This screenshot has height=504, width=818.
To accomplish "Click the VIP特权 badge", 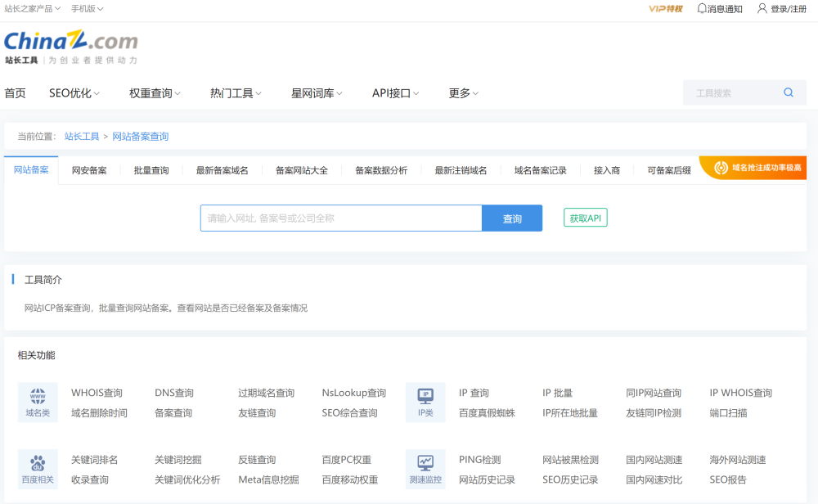I will [x=665, y=9].
